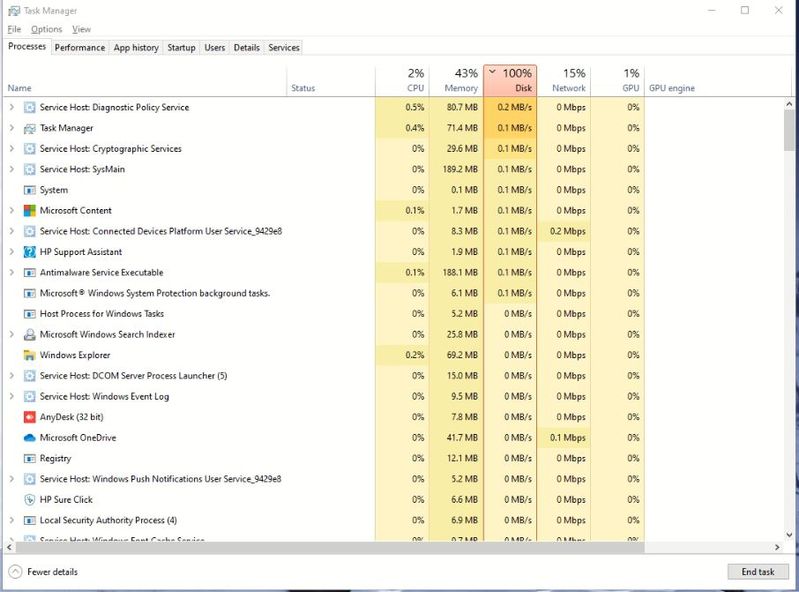Click the Service Host: Diagnostic Policy Service icon

[30, 107]
